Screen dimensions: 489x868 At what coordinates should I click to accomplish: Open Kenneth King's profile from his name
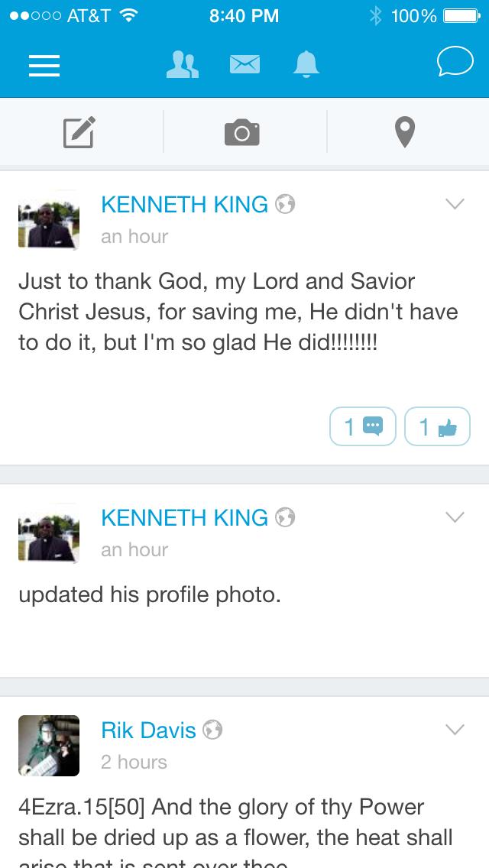tap(186, 204)
